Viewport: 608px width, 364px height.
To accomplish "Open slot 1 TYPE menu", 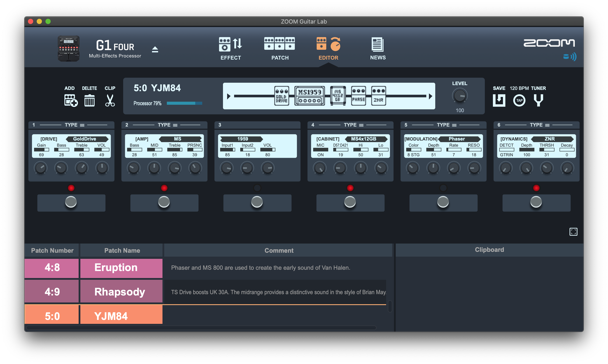I will [74, 125].
